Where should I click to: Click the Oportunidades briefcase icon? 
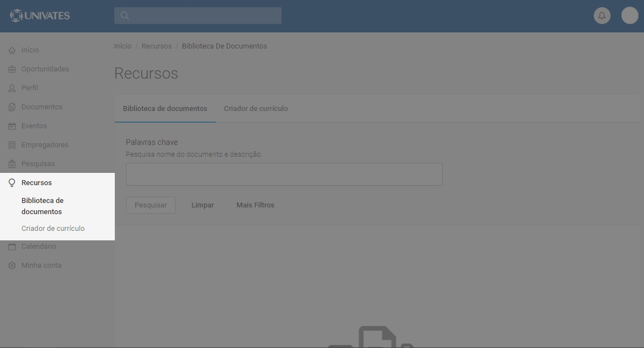click(x=12, y=69)
